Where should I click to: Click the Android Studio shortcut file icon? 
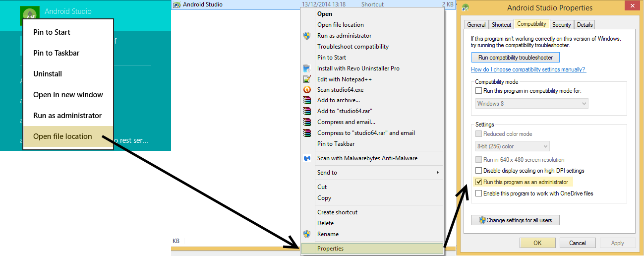[176, 4]
